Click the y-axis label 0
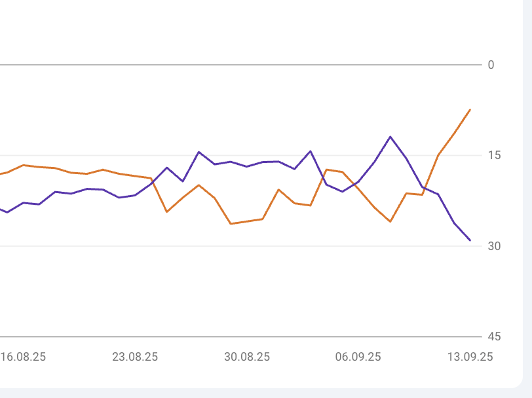This screenshot has width=532, height=398. (x=491, y=65)
